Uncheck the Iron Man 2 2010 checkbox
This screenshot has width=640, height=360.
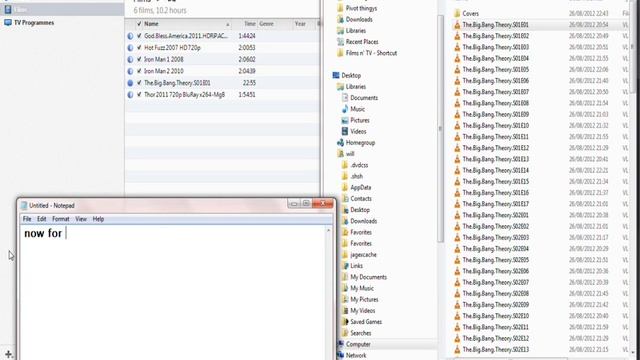click(139, 71)
